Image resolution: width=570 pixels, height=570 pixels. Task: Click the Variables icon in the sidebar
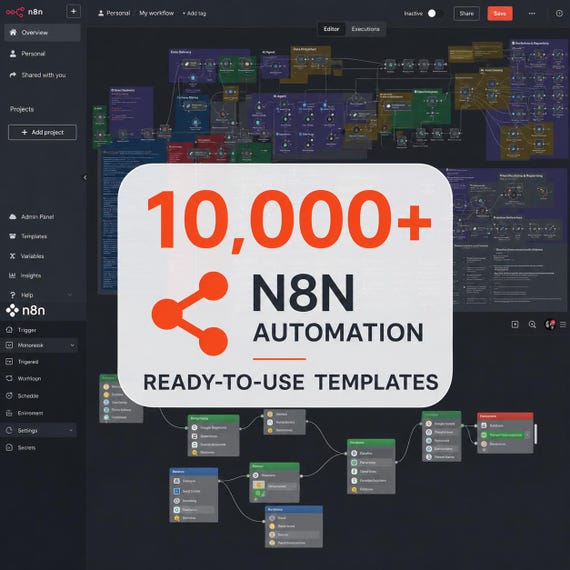[x=12, y=256]
